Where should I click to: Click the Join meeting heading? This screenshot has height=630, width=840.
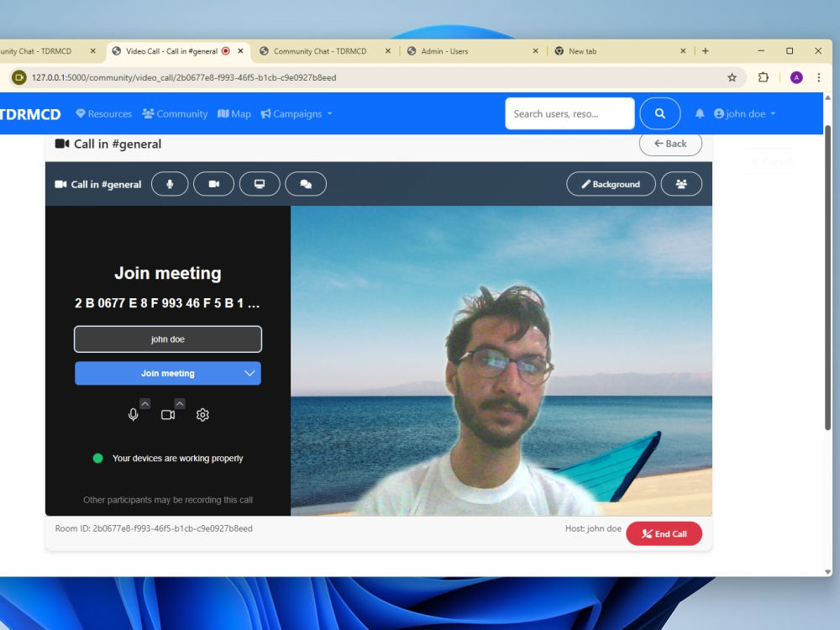(x=168, y=273)
